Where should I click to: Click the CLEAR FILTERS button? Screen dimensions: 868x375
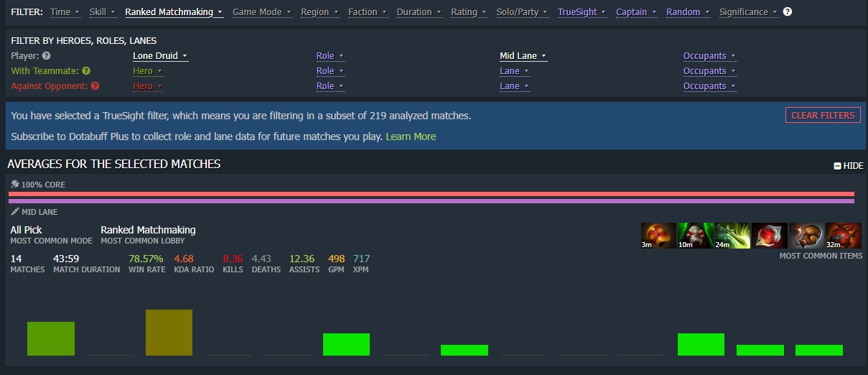tap(823, 115)
